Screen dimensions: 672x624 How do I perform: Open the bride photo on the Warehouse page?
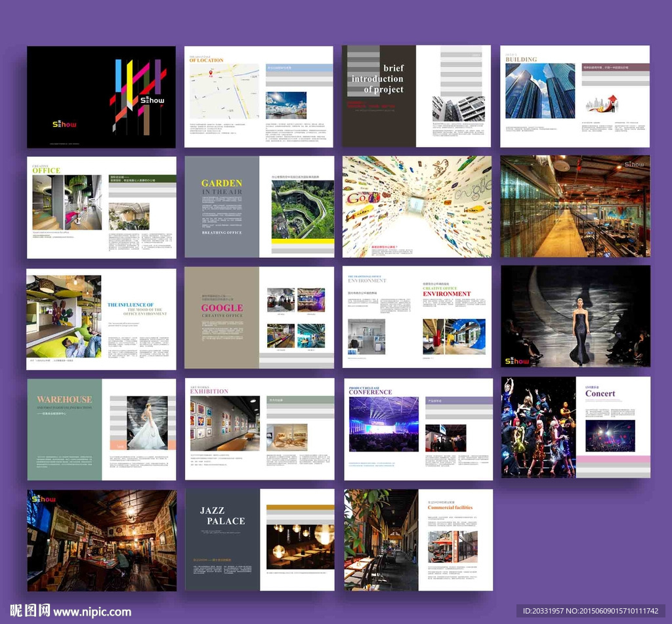[x=147, y=423]
